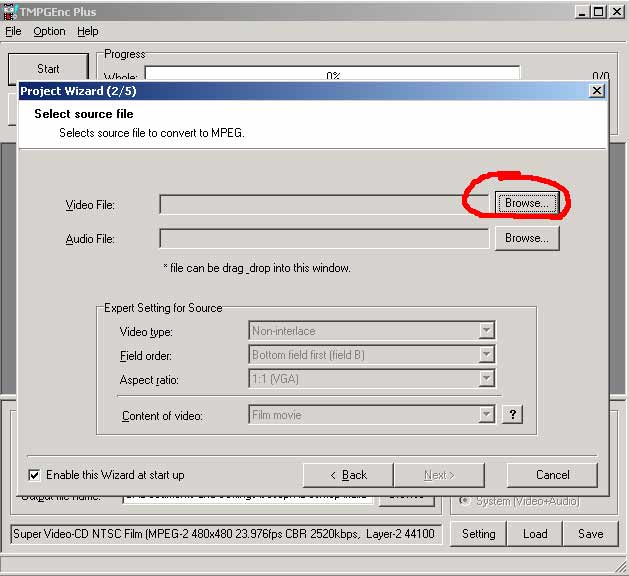629x576 pixels.
Task: Open the File menu
Action: pos(13,31)
